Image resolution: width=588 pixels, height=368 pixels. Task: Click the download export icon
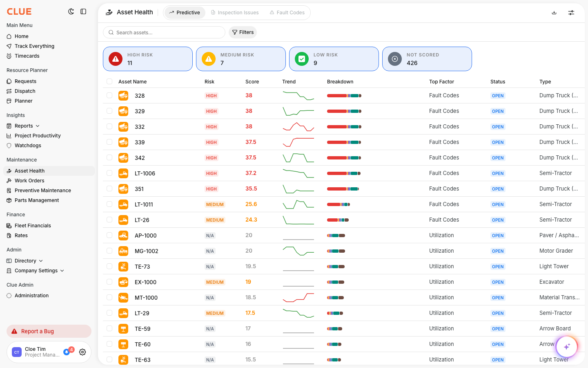tap(554, 13)
